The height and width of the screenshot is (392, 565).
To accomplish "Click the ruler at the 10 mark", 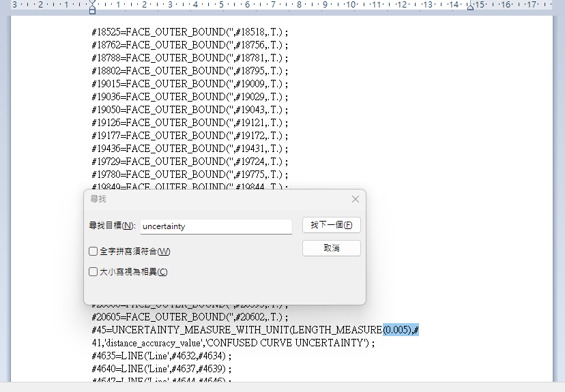I will pos(350,5).
